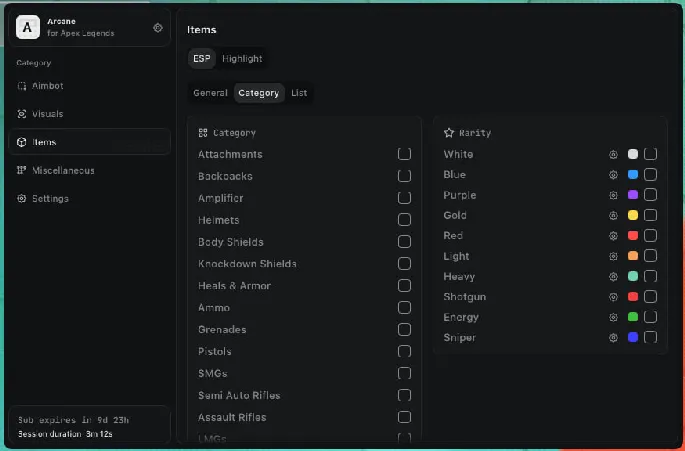The height and width of the screenshot is (451, 685).
Task: Open the gear settings for Shotgun rarity
Action: 614,297
